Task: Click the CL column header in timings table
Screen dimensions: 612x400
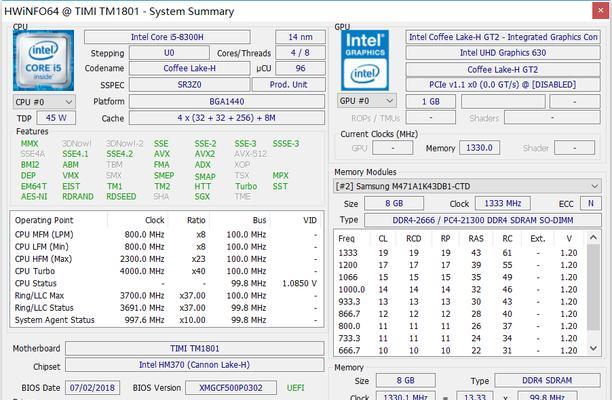Action: pyautogui.click(x=383, y=238)
